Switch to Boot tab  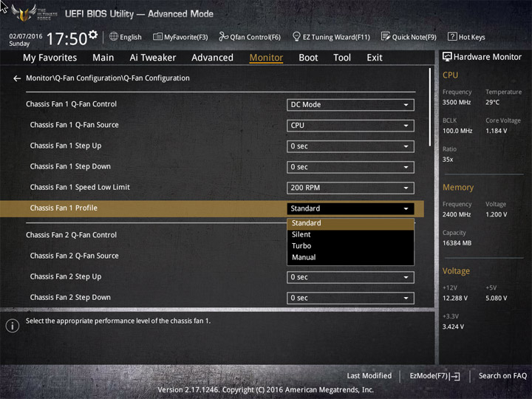(x=308, y=58)
